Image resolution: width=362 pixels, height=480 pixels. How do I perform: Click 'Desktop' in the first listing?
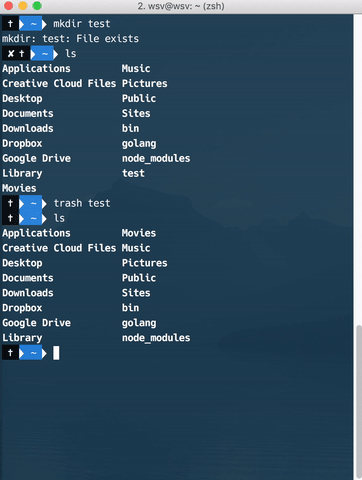point(22,99)
